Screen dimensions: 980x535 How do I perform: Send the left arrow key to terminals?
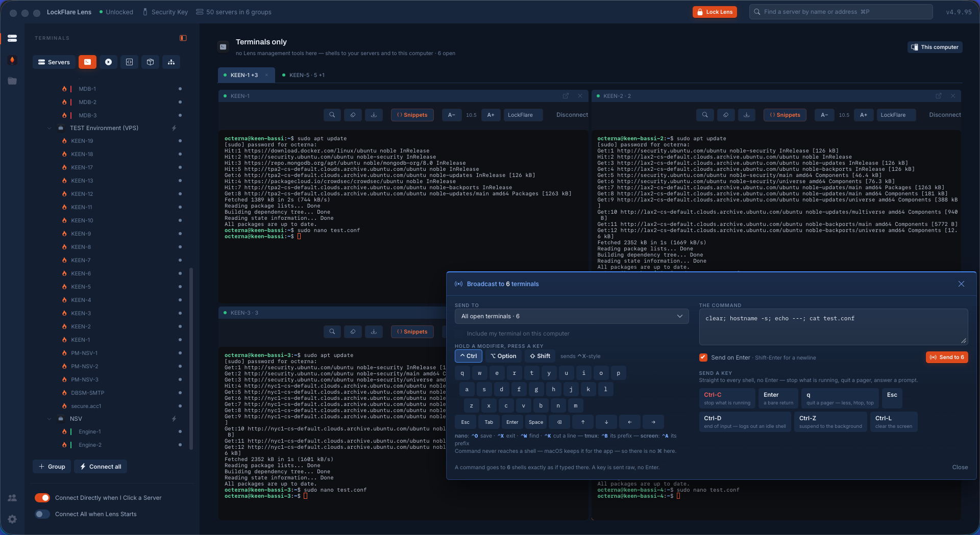point(630,422)
